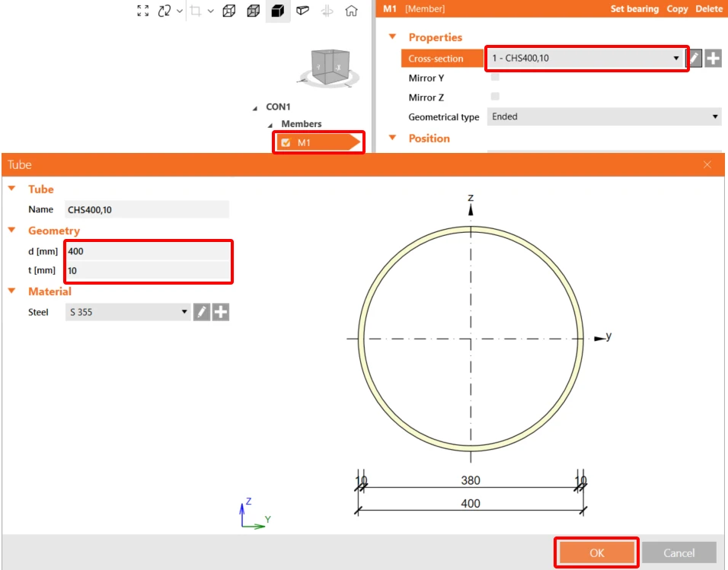Edit the cross-section with pencil icon

[x=694, y=59]
